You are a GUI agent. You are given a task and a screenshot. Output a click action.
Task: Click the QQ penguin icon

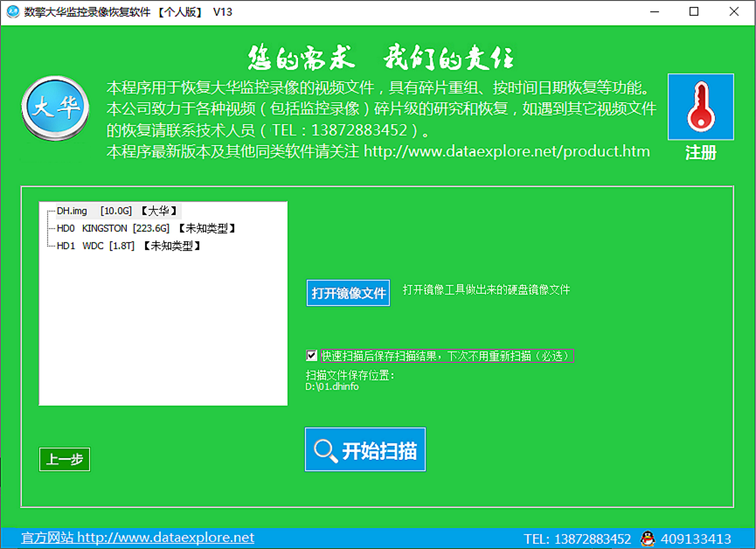pyautogui.click(x=648, y=539)
